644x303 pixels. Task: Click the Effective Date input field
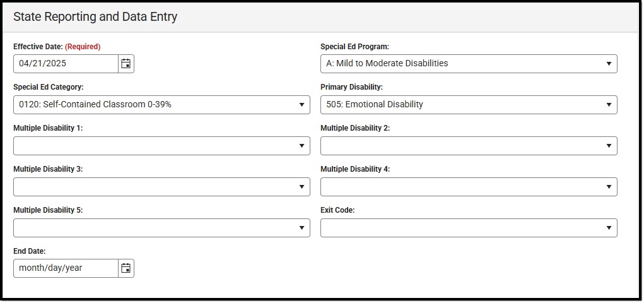tap(66, 64)
